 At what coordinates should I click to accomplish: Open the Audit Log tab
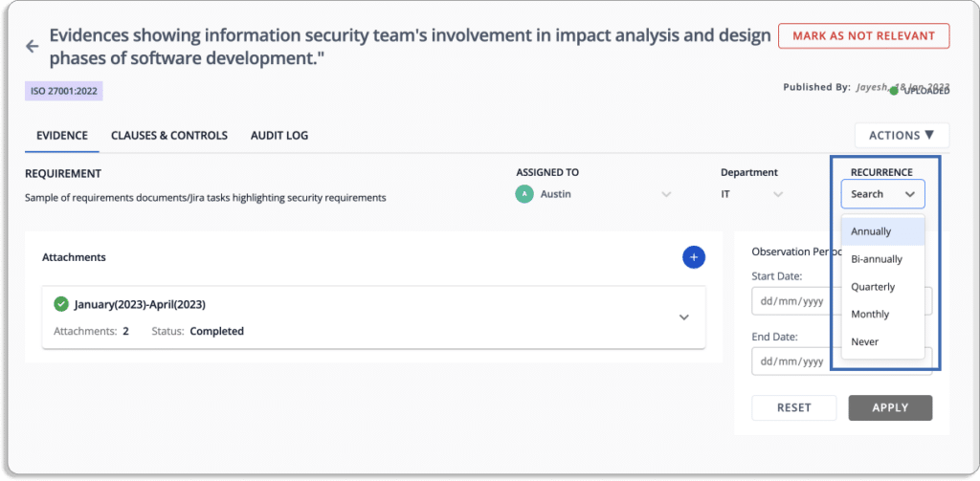[x=279, y=136]
